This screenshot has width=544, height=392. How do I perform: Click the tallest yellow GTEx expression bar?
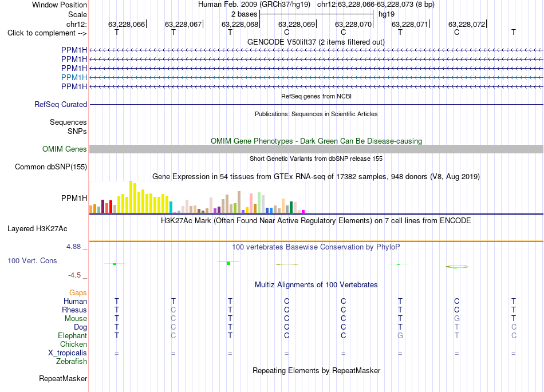131,197
